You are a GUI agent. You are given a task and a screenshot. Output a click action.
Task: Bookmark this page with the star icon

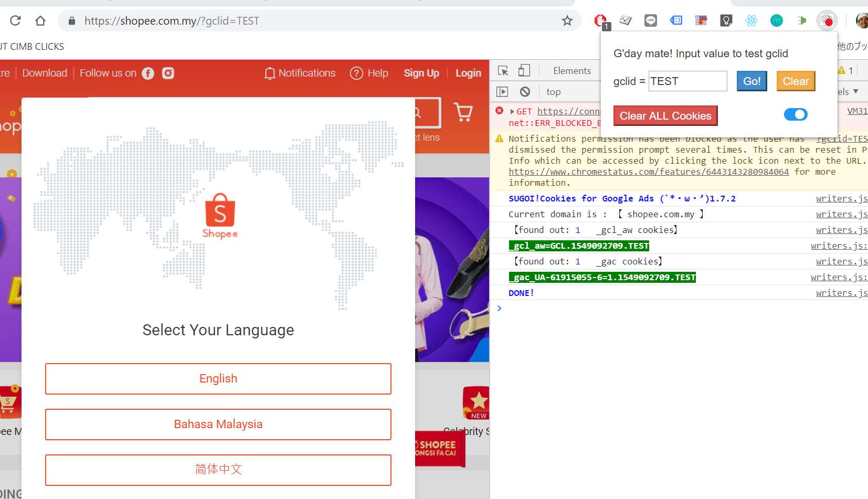click(567, 20)
